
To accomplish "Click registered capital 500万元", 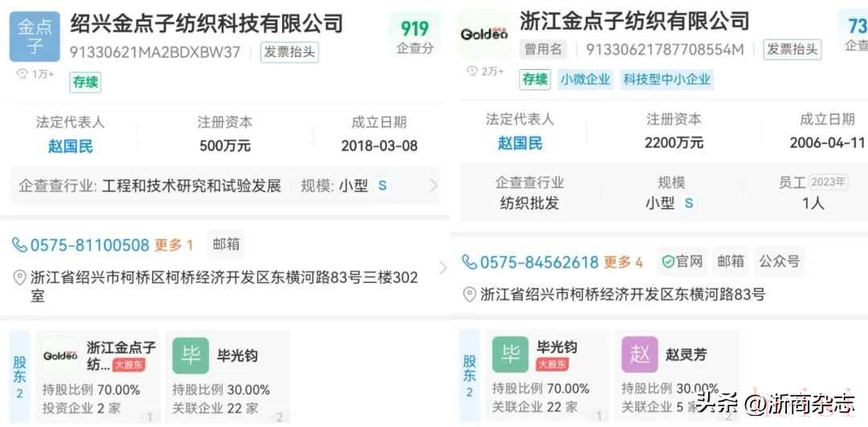I will [x=225, y=146].
